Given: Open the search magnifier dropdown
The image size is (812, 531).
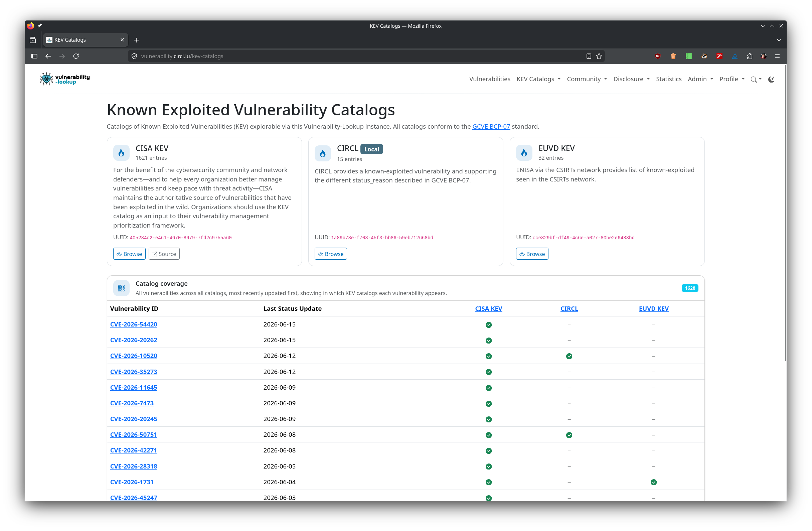Looking at the screenshot, I should point(756,79).
